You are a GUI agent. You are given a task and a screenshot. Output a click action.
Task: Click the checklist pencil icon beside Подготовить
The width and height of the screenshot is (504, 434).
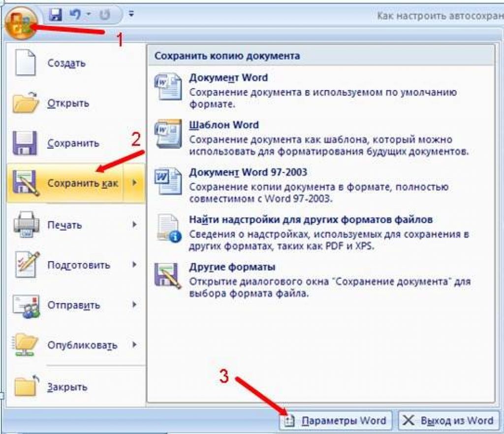[27, 265]
